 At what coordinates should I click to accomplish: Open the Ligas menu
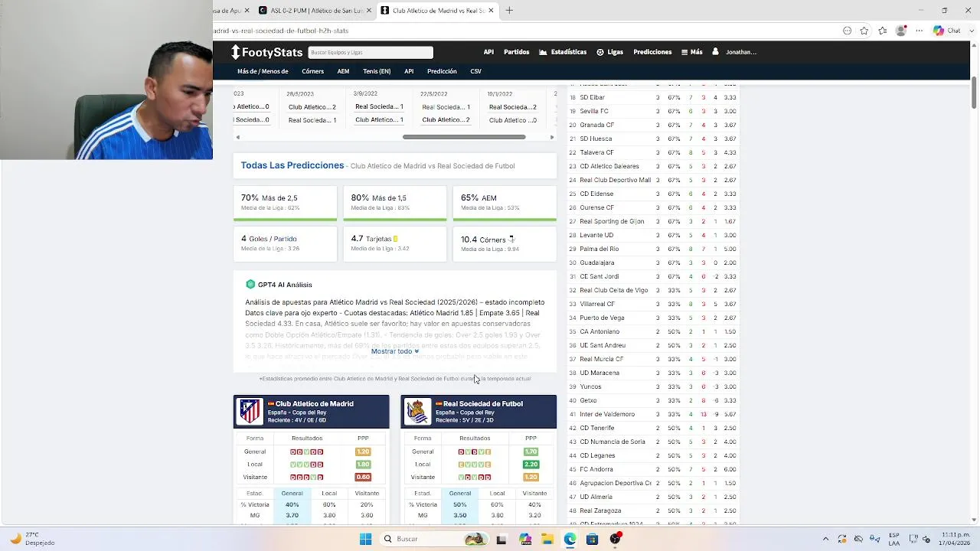(609, 52)
